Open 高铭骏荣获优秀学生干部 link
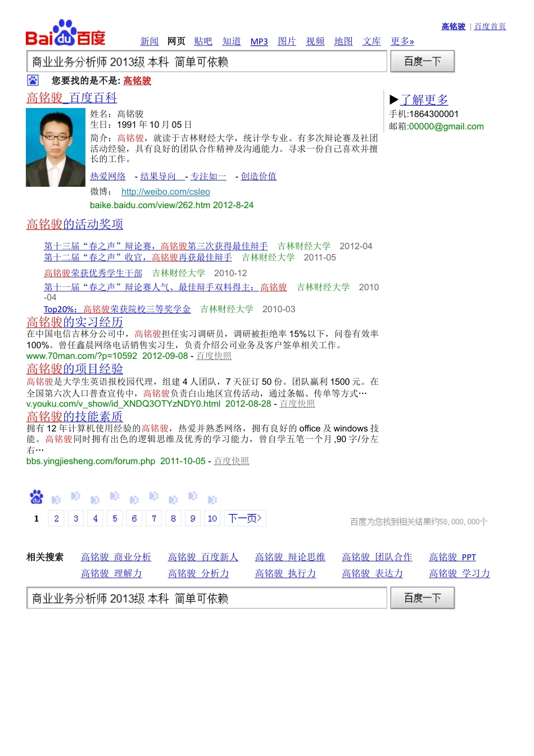The height and width of the screenshot is (756, 534). pos(93,273)
